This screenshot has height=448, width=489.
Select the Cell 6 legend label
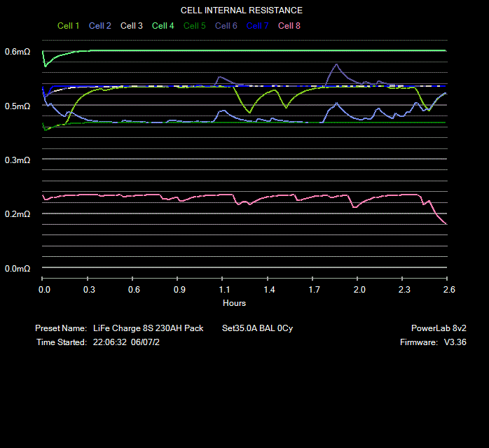[x=226, y=26]
